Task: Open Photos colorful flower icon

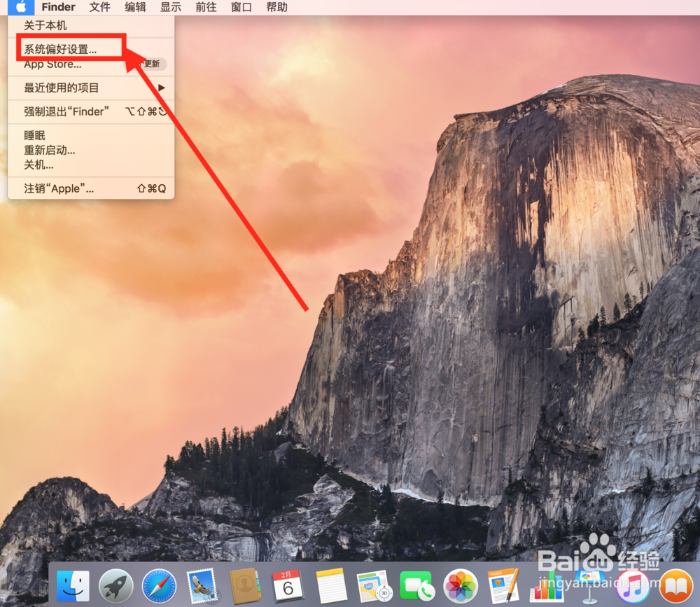Action: (461, 585)
